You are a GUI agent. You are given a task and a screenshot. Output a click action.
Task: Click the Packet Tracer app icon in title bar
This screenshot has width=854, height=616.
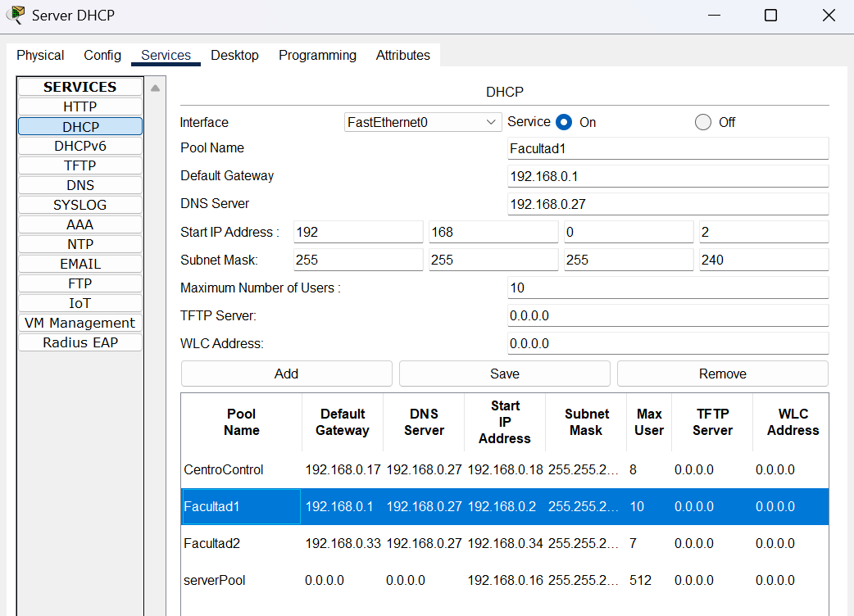(x=16, y=15)
